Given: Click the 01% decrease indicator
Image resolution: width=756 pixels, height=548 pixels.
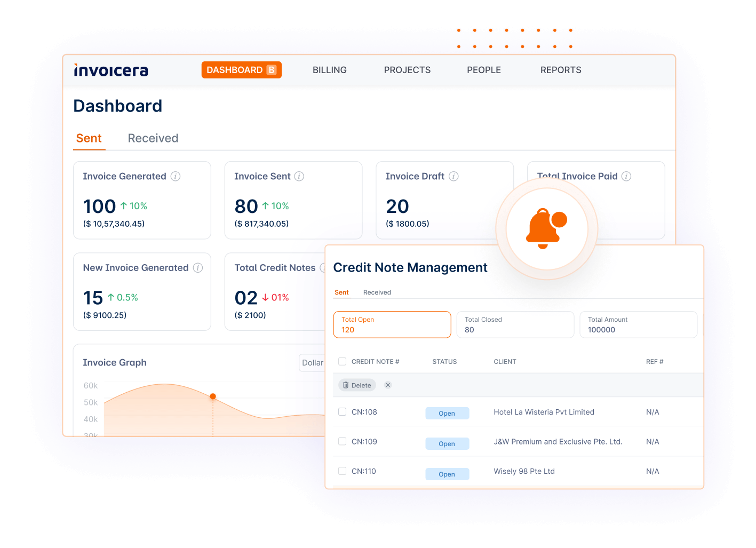Looking at the screenshot, I should pyautogui.click(x=275, y=297).
